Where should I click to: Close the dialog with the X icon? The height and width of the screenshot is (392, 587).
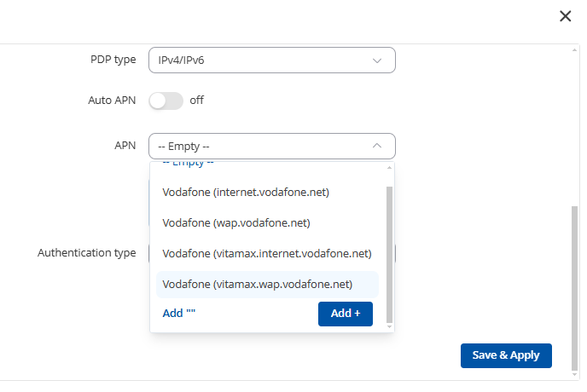(x=565, y=16)
